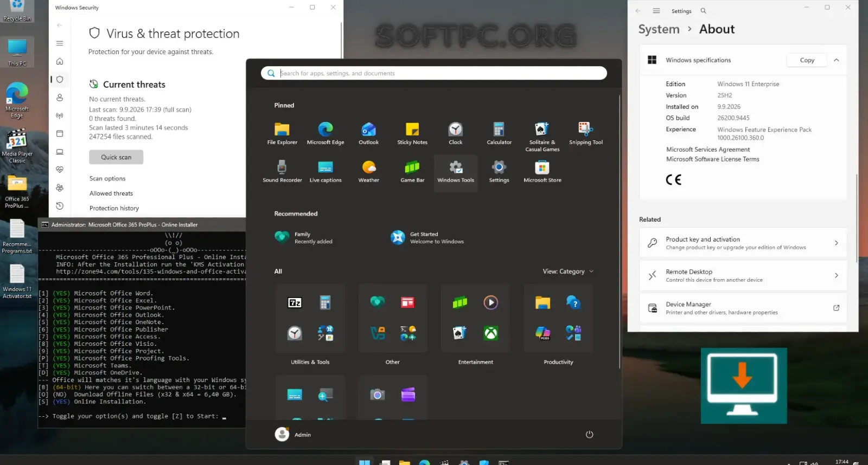Open Recycle Bin on the desktop

[17, 12]
